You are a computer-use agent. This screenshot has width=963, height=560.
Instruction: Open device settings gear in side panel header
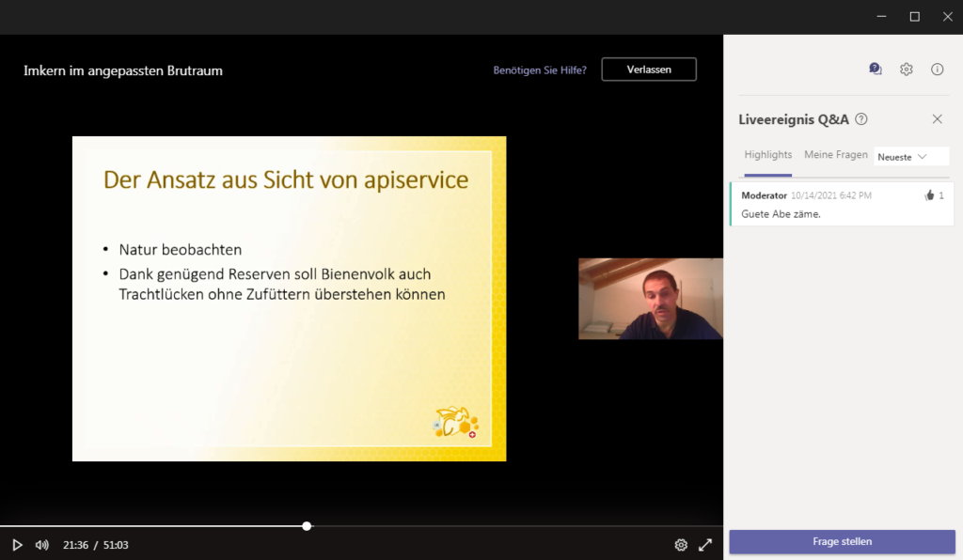pos(907,70)
